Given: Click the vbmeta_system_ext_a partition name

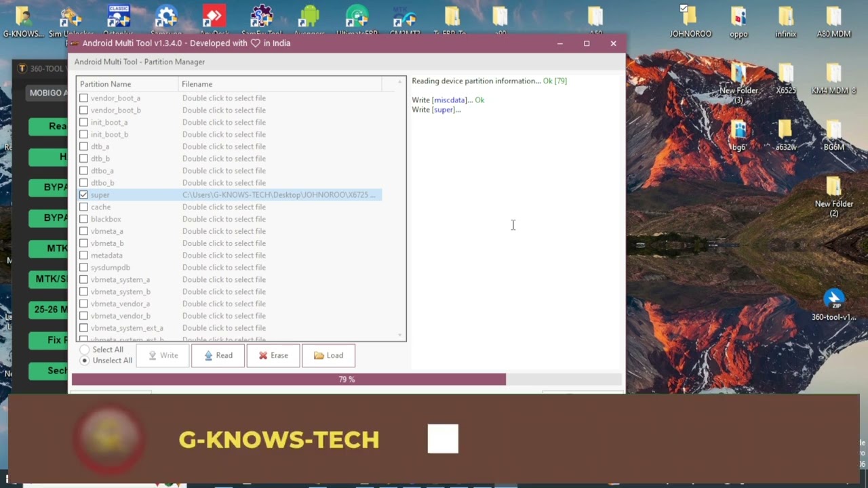Looking at the screenshot, I should click(x=127, y=328).
